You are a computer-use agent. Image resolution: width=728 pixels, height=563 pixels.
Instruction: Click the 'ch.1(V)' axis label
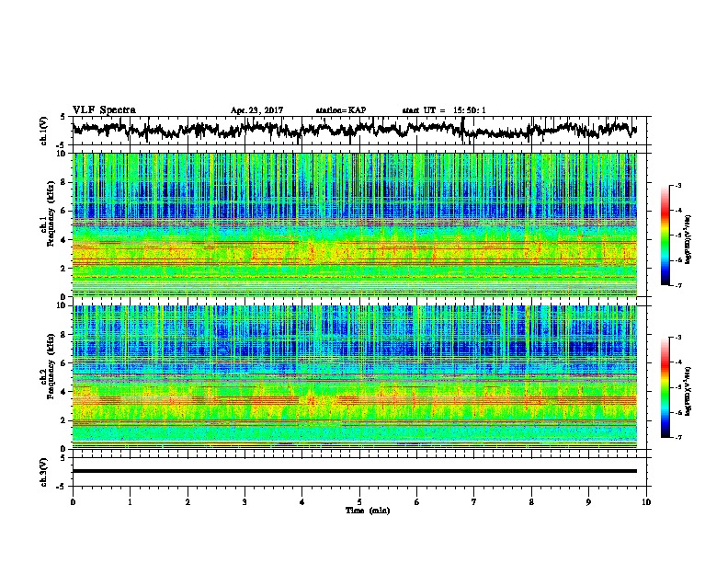tap(44, 131)
